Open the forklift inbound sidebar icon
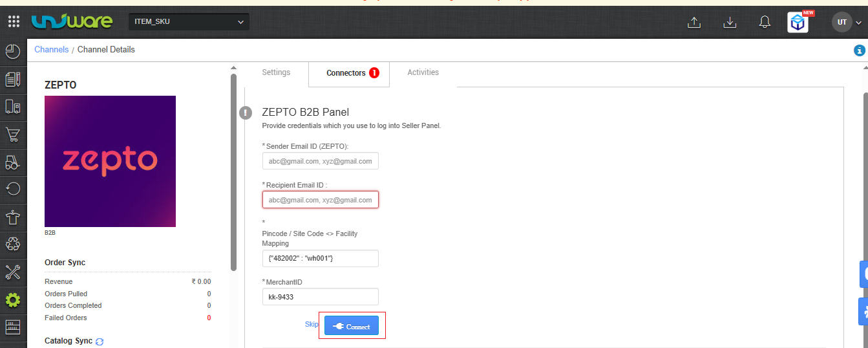 [x=13, y=162]
